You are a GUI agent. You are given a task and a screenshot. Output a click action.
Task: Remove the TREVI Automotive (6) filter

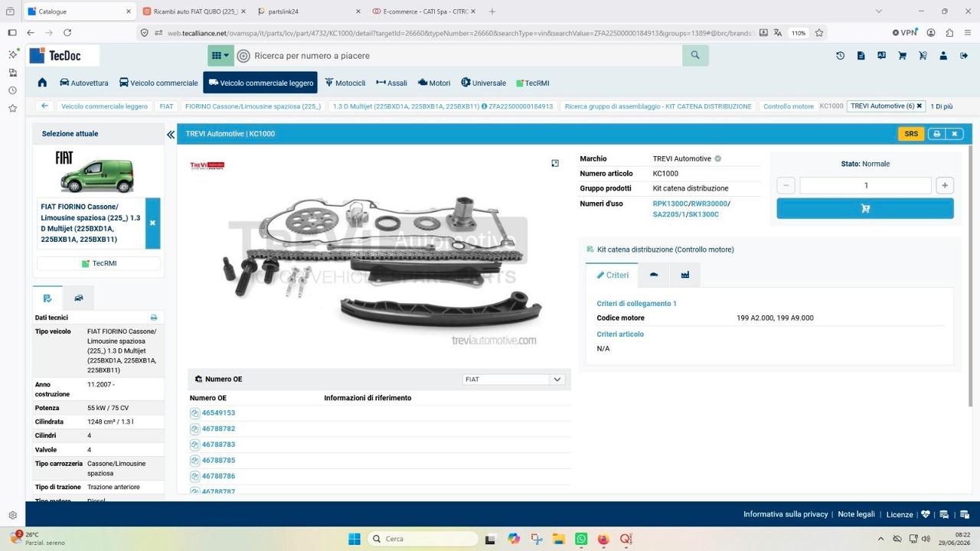tap(920, 106)
